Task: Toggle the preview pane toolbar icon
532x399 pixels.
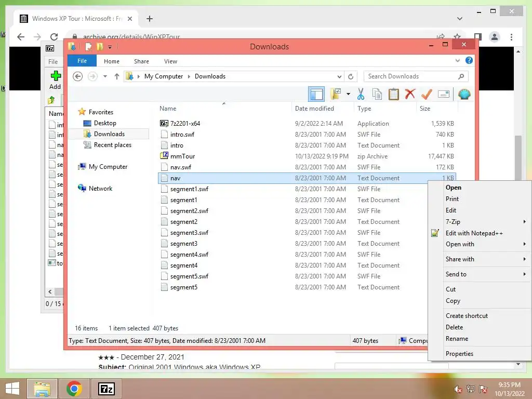Action: tap(316, 94)
